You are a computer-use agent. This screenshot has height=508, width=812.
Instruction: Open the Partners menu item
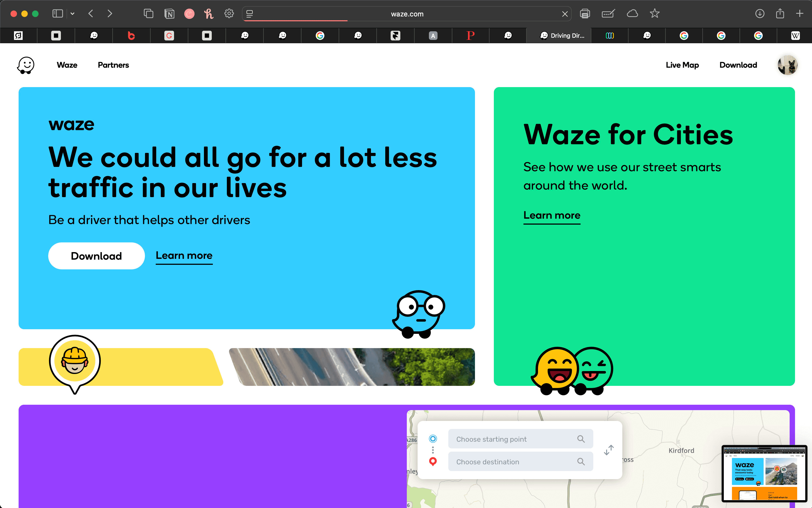click(x=113, y=65)
